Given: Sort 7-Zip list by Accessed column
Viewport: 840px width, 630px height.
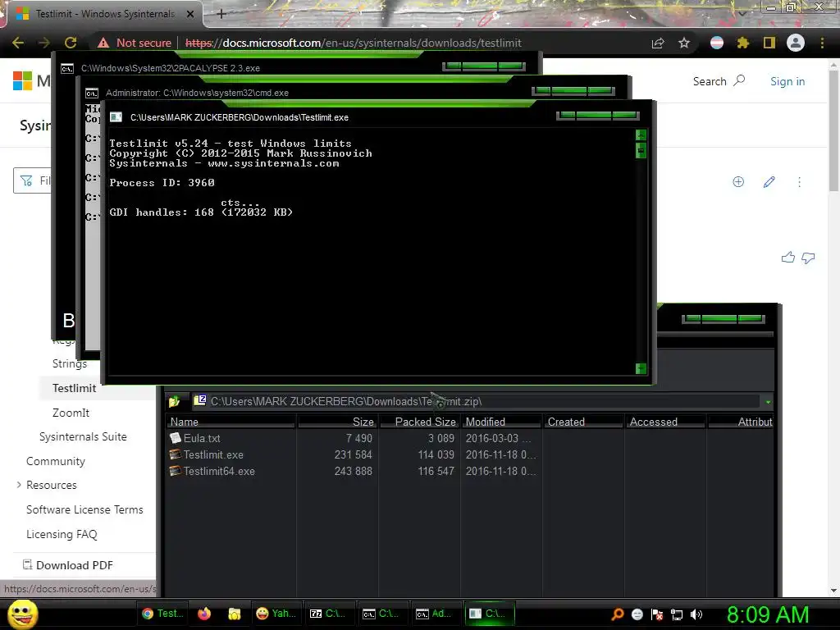Looking at the screenshot, I should pos(665,422).
